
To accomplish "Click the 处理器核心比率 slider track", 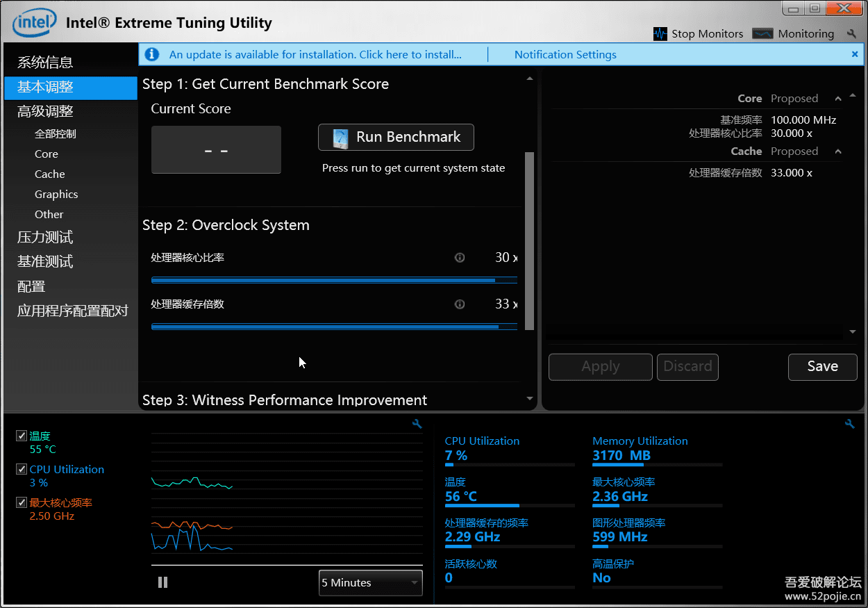I will [x=334, y=280].
